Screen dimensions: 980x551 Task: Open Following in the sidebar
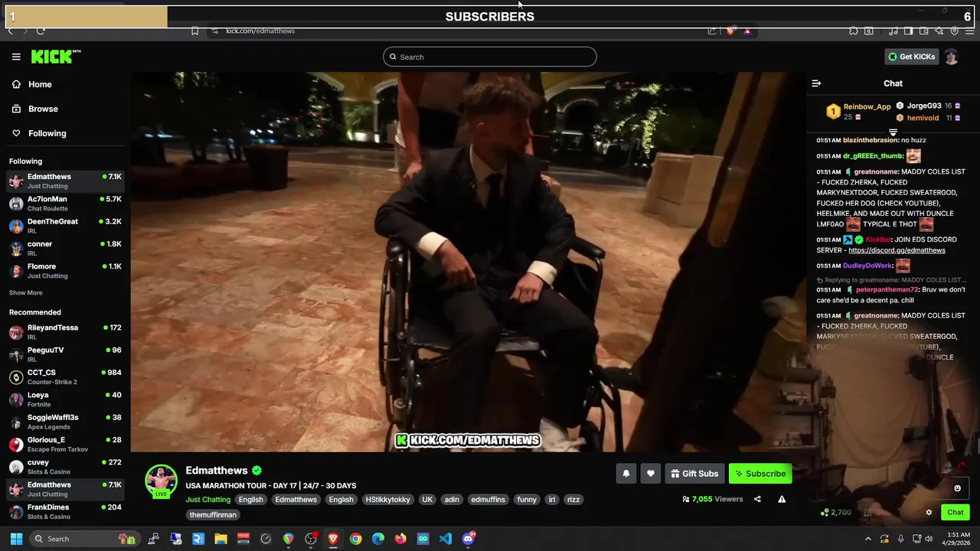64,133
